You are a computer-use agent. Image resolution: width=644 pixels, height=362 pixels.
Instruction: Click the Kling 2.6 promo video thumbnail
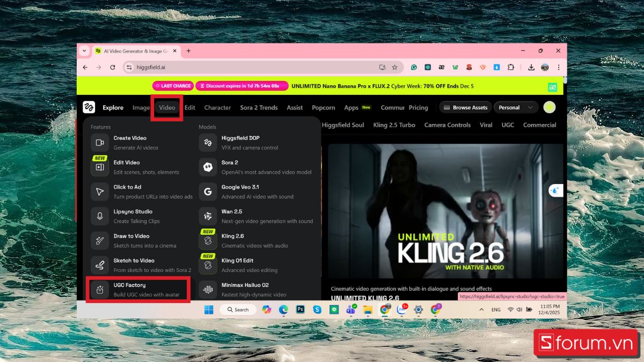[x=445, y=211]
